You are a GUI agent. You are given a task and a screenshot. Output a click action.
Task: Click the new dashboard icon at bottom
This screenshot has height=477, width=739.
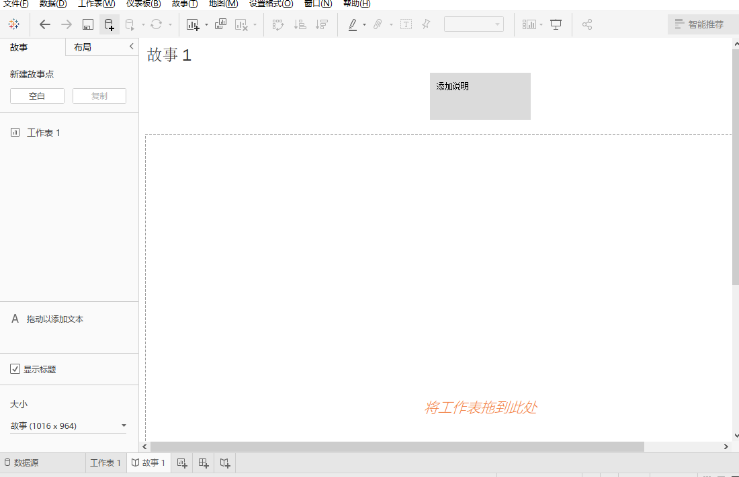[204, 463]
